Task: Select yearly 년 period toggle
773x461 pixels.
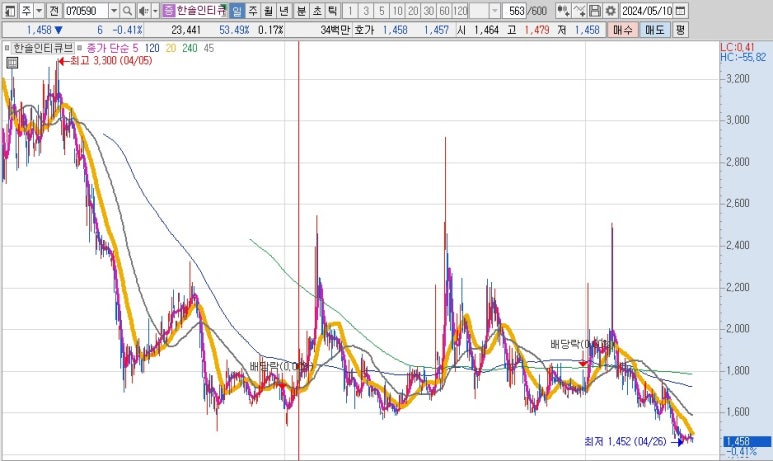Action: pos(284,10)
